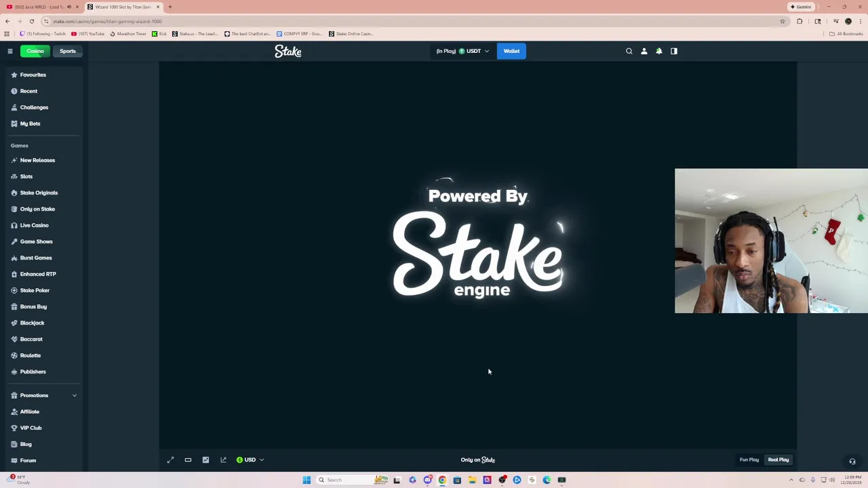Open the live support headset icon
The image size is (868, 488).
852,462
